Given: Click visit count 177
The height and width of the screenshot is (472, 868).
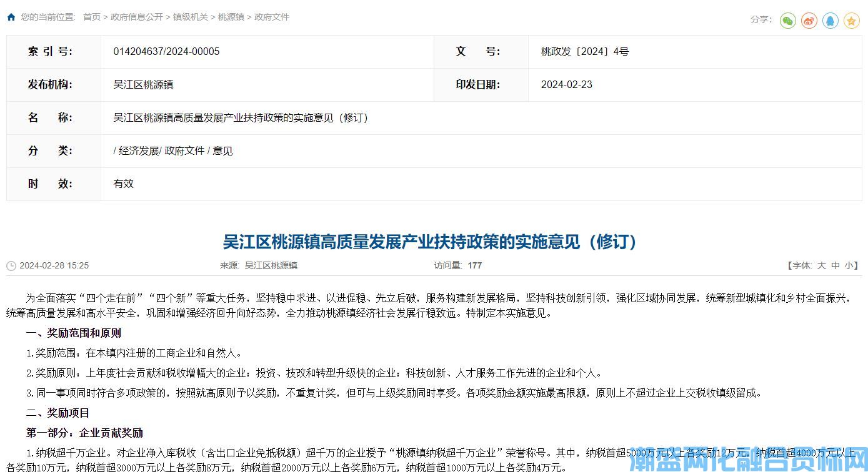Looking at the screenshot, I should click(475, 265).
